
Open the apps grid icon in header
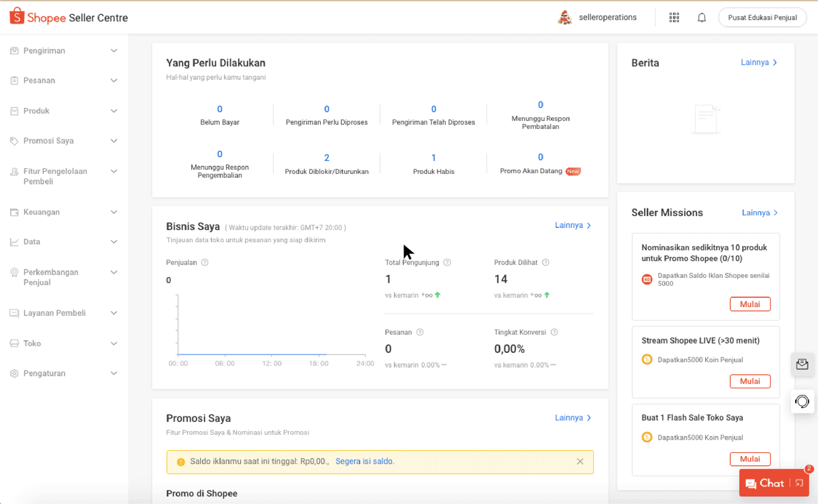[x=674, y=17]
